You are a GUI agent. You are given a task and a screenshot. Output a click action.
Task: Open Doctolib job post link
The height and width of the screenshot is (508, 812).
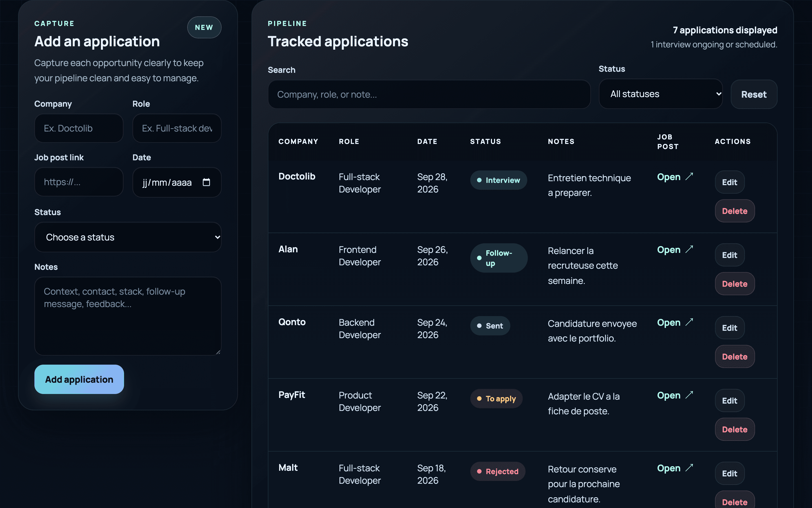[x=675, y=177]
